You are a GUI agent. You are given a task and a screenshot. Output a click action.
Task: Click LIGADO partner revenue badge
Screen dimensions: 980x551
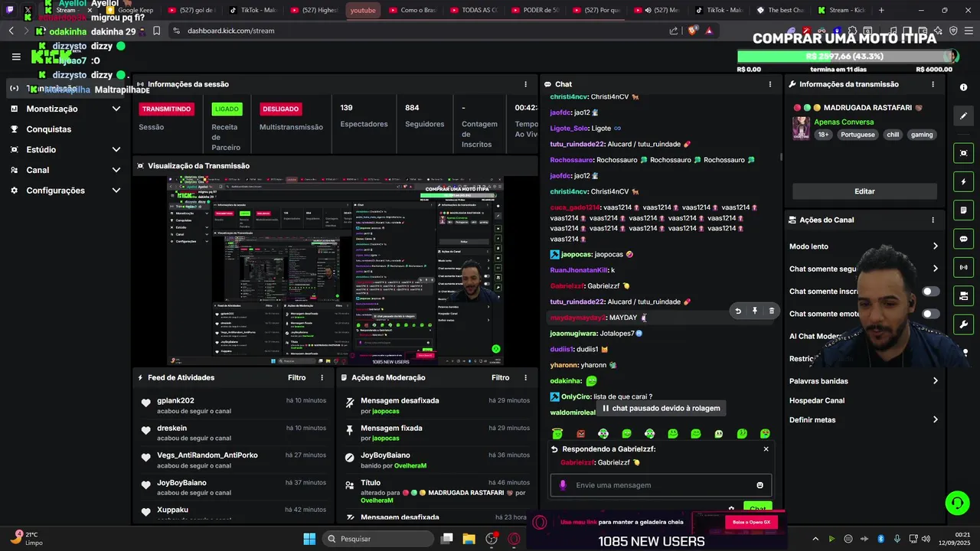(227, 109)
